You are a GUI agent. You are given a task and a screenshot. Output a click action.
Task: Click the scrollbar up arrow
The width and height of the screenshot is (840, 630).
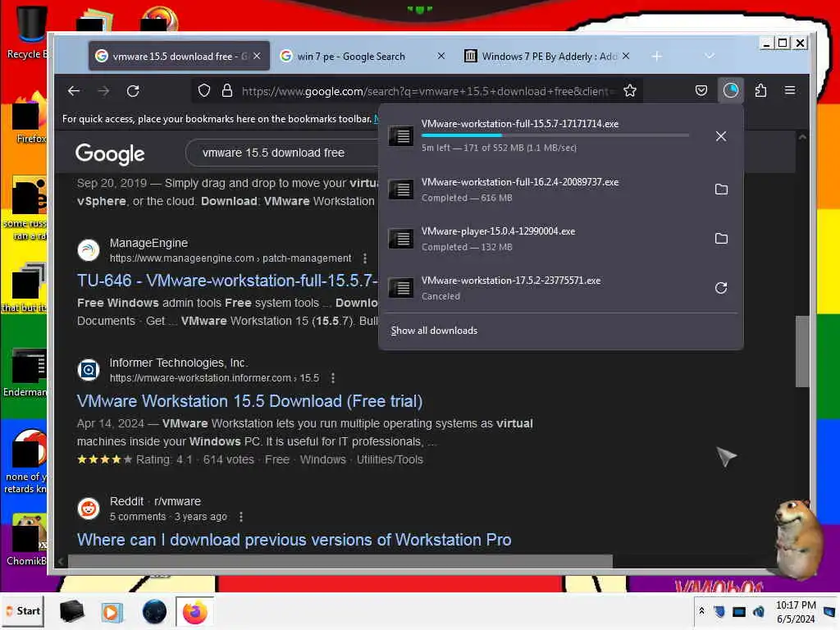click(x=802, y=137)
